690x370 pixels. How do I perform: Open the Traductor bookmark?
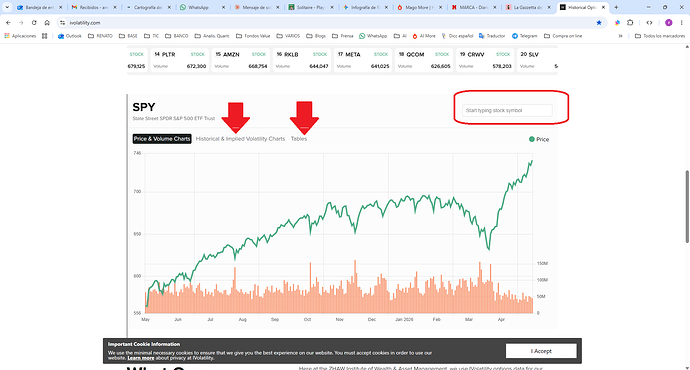(492, 36)
